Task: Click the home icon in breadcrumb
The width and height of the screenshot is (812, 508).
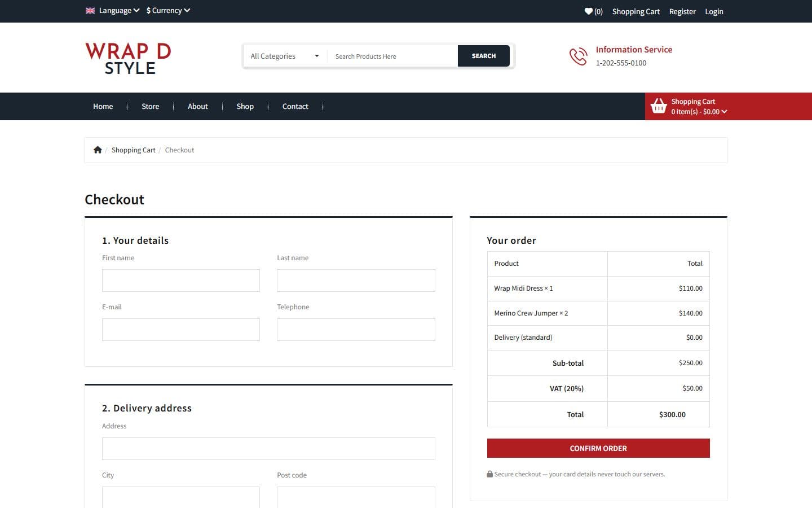Action: pyautogui.click(x=98, y=150)
